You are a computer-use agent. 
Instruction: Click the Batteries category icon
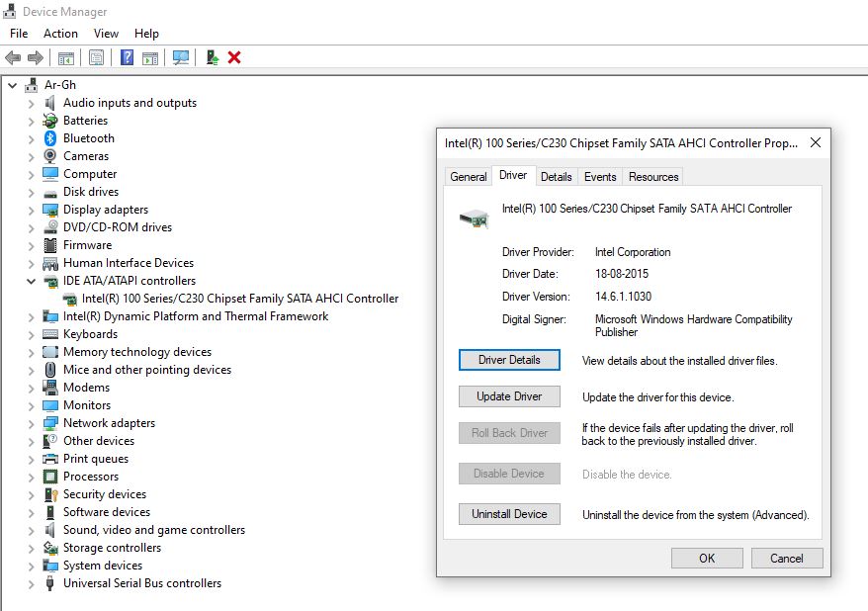pyautogui.click(x=50, y=121)
